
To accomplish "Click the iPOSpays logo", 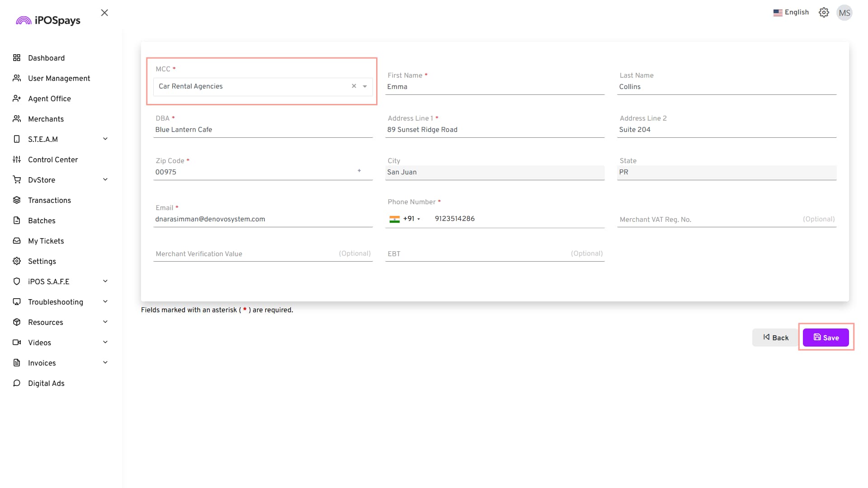I will [48, 20].
